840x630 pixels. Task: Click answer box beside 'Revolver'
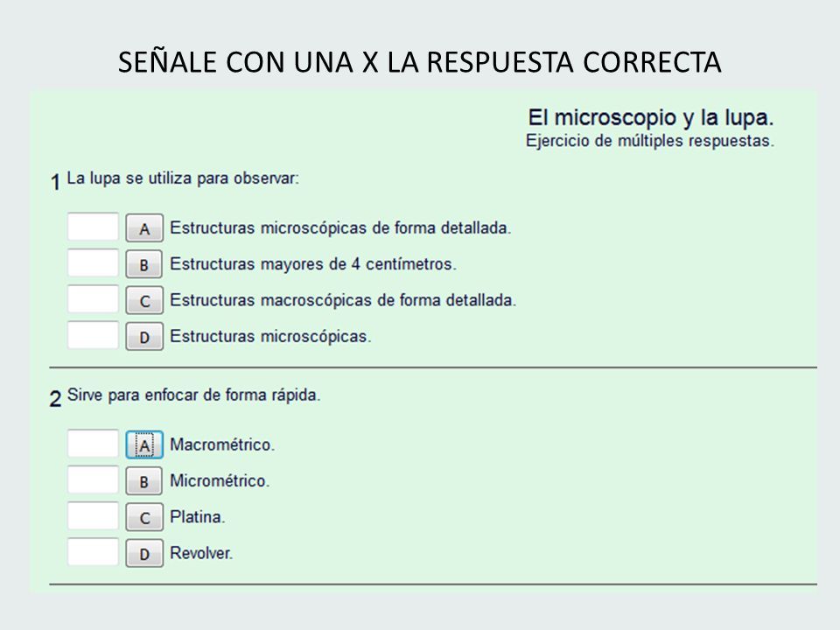click(x=93, y=552)
